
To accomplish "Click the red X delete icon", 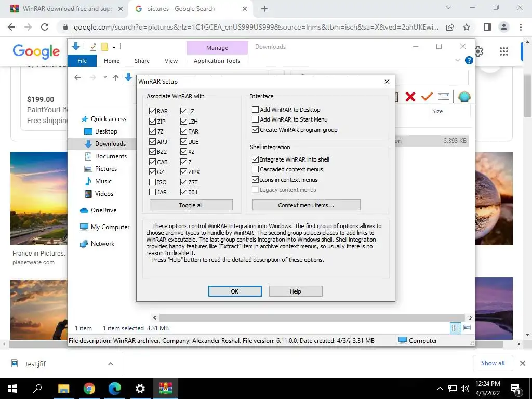I will (410, 97).
